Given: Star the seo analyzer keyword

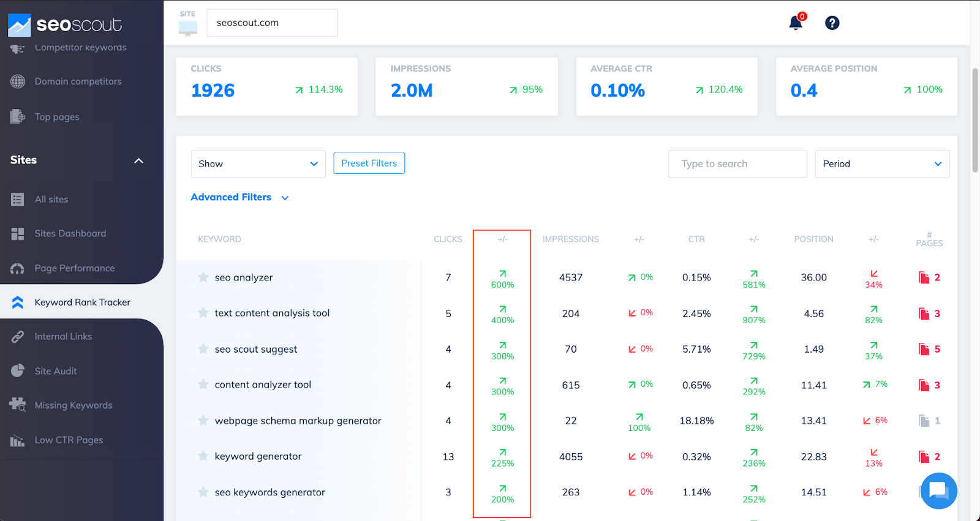Looking at the screenshot, I should coord(203,277).
